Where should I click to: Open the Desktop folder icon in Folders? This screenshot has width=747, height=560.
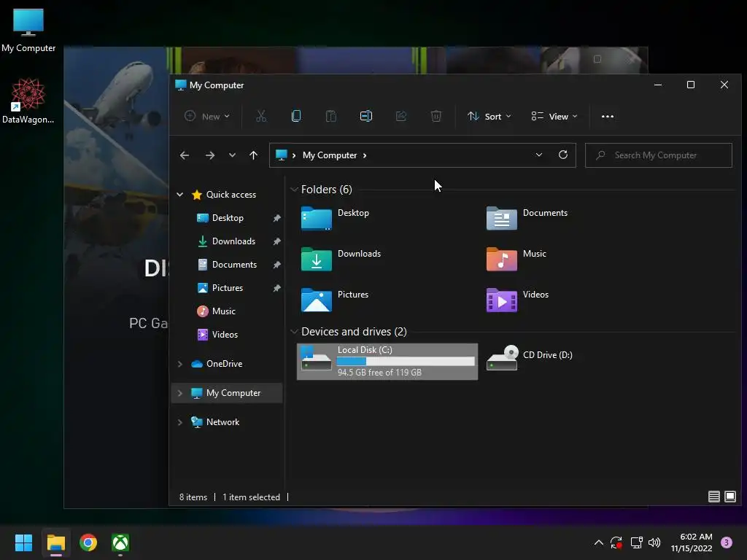tap(317, 219)
